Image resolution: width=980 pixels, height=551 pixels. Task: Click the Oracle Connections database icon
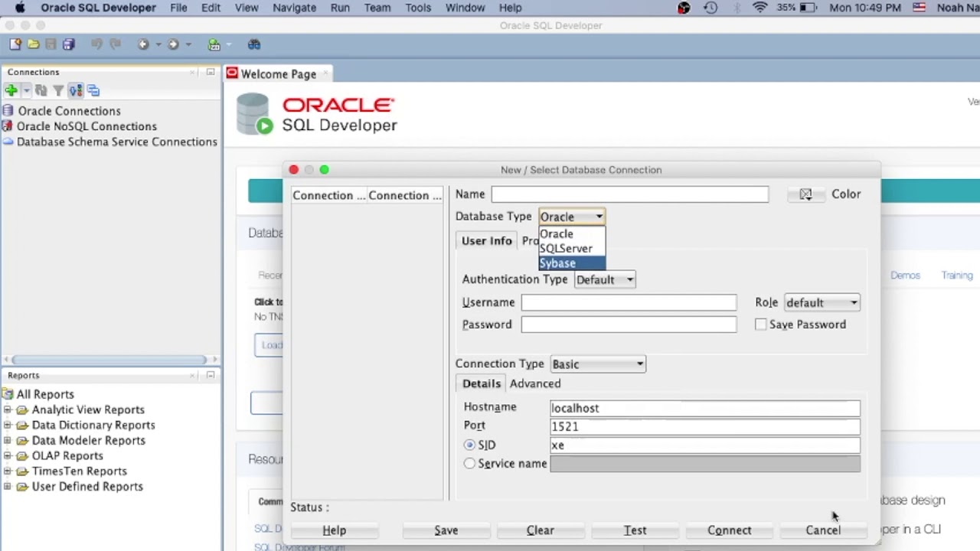pyautogui.click(x=8, y=111)
